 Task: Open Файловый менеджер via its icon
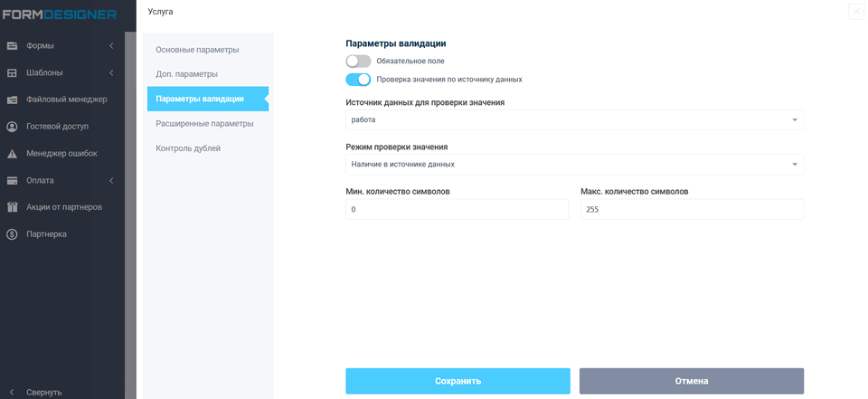click(x=13, y=100)
